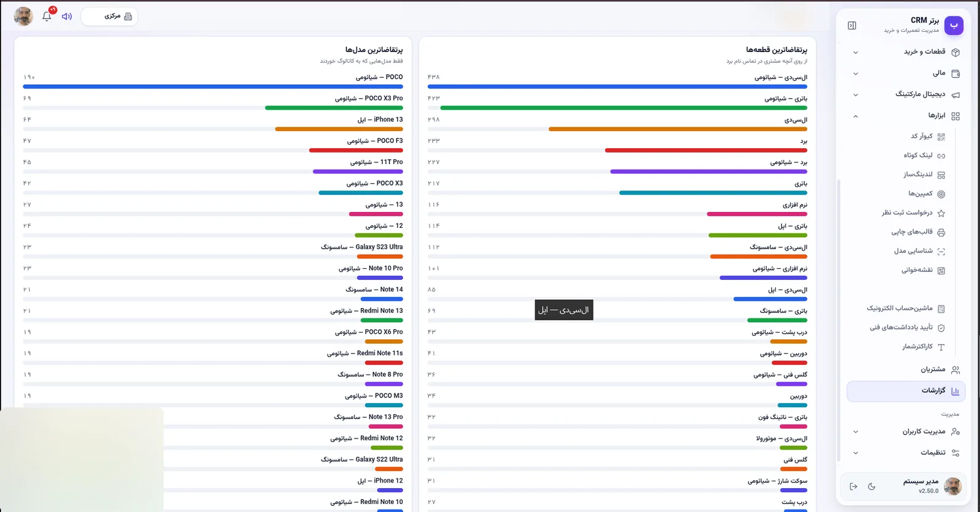Screen dimensions: 980x512
Task: Click the shield icon for تأیید یادداشت‌های فنی
Action: click(941, 328)
